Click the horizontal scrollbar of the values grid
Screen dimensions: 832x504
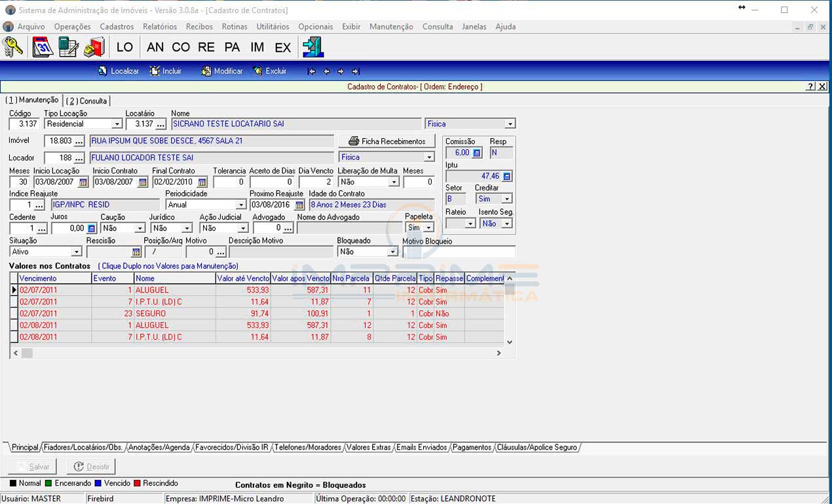262,353
